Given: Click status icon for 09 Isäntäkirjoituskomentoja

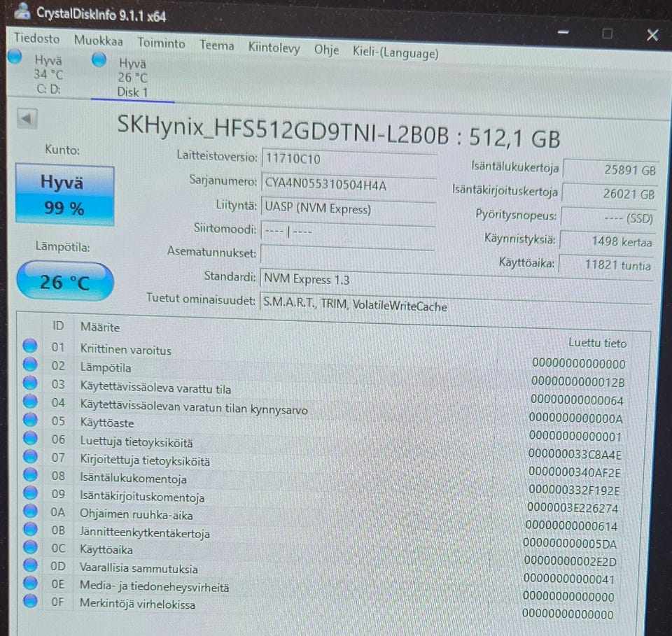Looking at the screenshot, I should [x=30, y=493].
